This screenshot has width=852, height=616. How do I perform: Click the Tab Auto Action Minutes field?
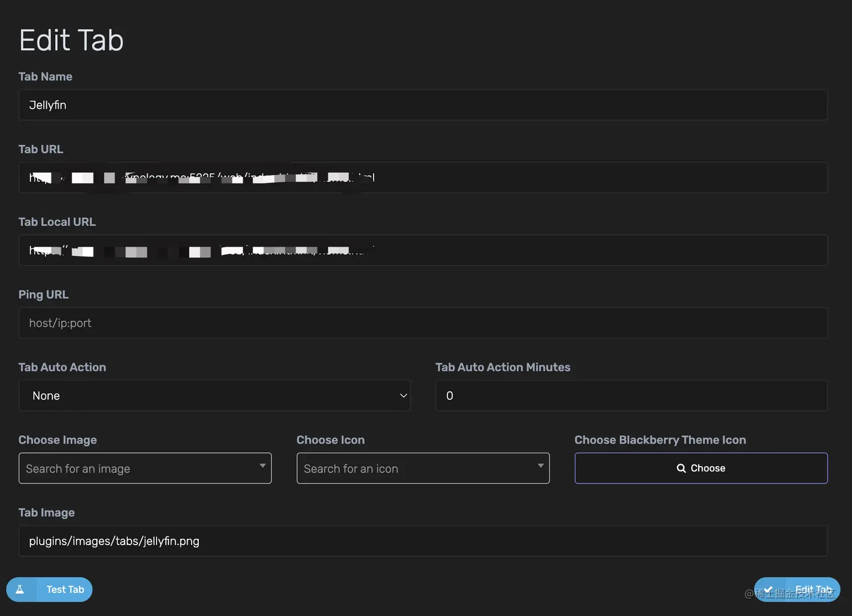click(x=631, y=395)
